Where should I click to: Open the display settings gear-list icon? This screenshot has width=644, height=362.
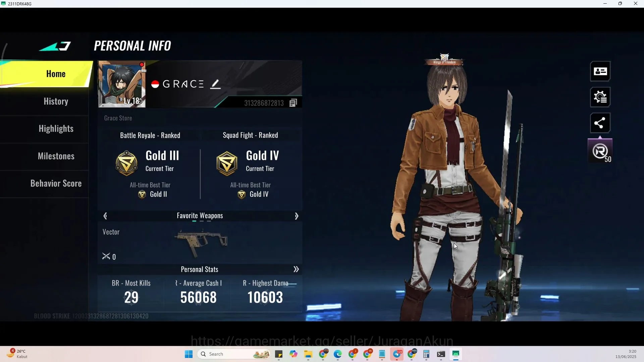600,97
